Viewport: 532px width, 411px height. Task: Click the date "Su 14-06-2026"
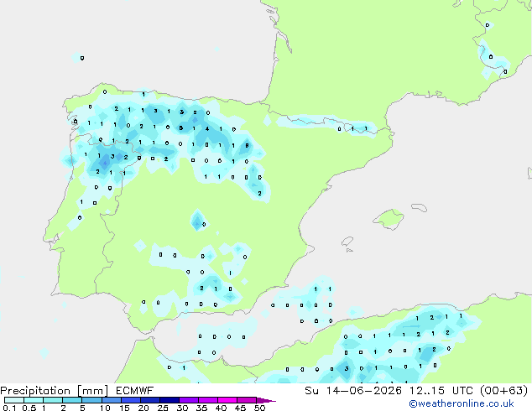point(353,391)
